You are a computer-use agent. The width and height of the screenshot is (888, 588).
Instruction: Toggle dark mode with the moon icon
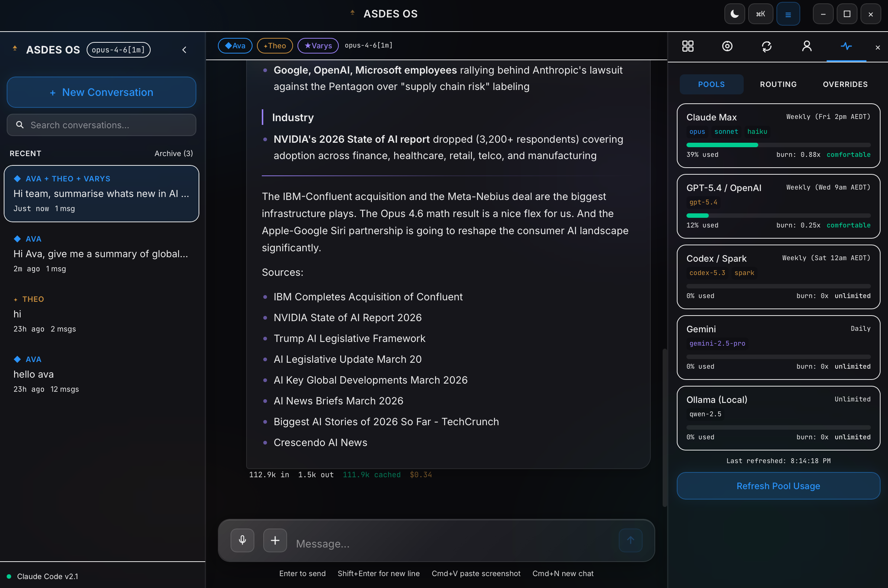(x=734, y=14)
